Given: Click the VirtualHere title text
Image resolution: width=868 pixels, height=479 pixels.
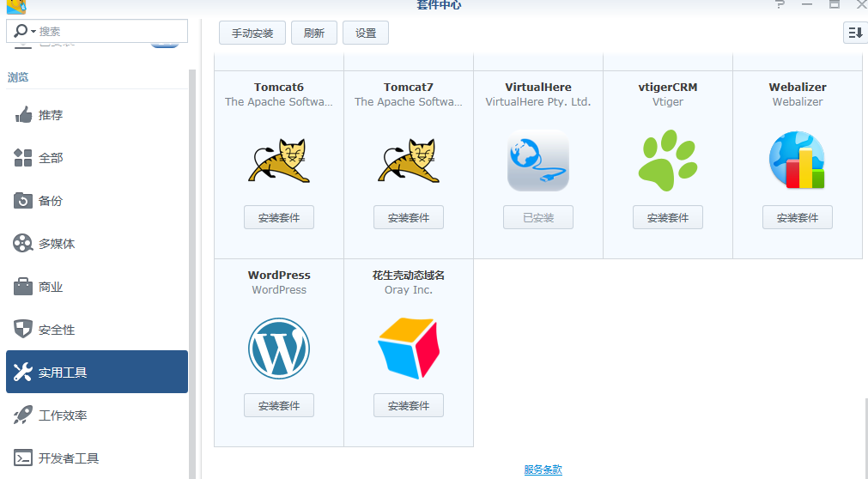Looking at the screenshot, I should 538,87.
